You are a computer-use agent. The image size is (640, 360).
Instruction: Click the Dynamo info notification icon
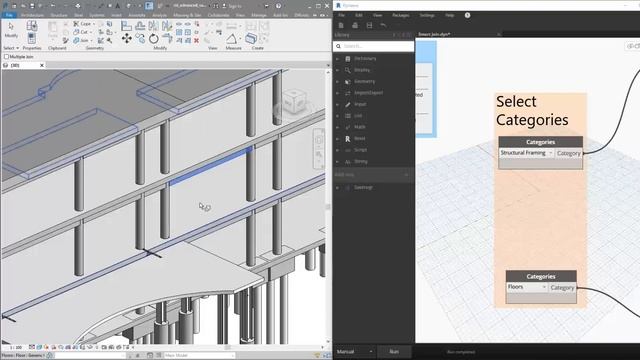coord(467,15)
